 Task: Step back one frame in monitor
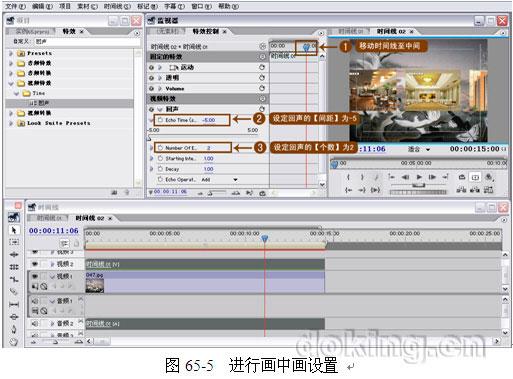(x=405, y=177)
